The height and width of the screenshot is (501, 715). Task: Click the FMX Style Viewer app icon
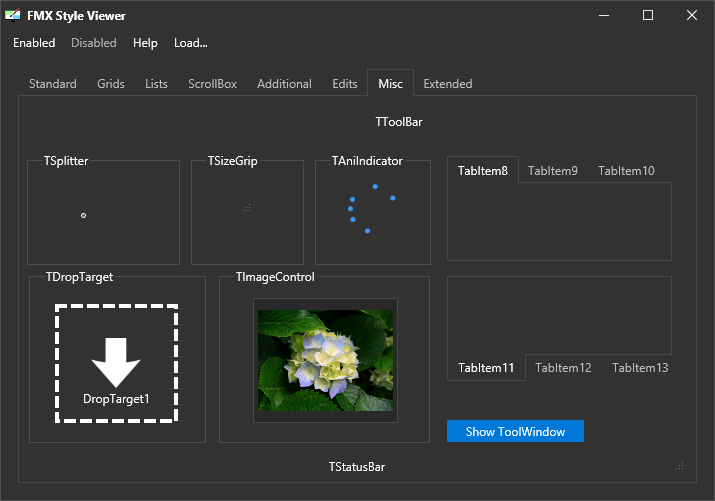[13, 15]
